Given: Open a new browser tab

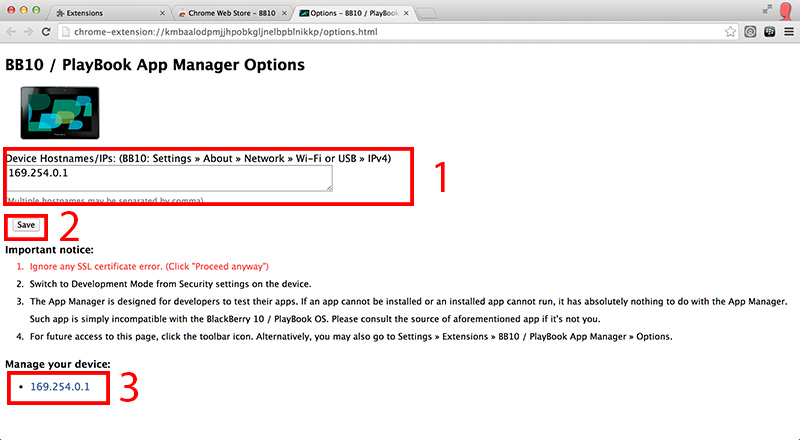Looking at the screenshot, I should [x=427, y=14].
